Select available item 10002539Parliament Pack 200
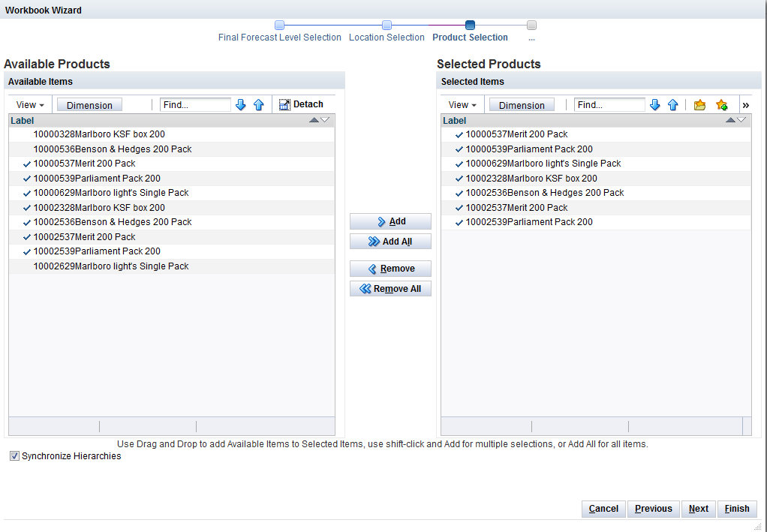 click(x=172, y=251)
